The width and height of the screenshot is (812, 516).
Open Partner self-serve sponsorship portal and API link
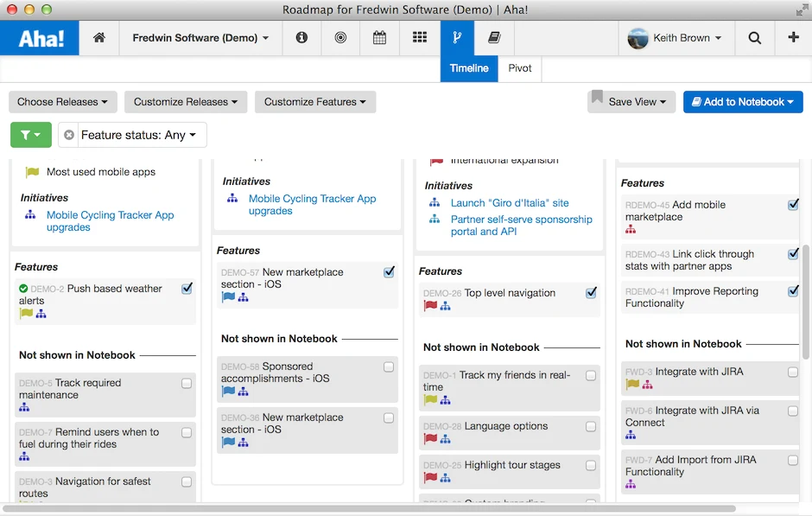(522, 226)
